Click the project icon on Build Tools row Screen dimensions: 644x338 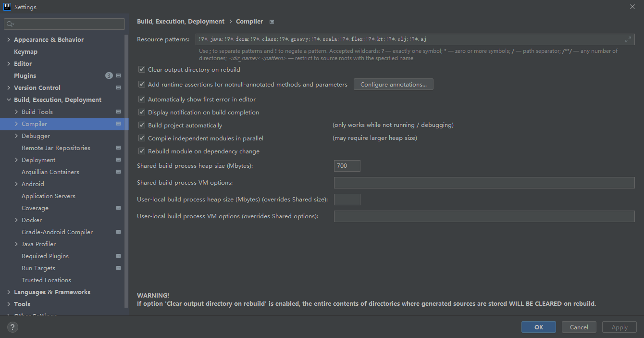click(x=118, y=112)
